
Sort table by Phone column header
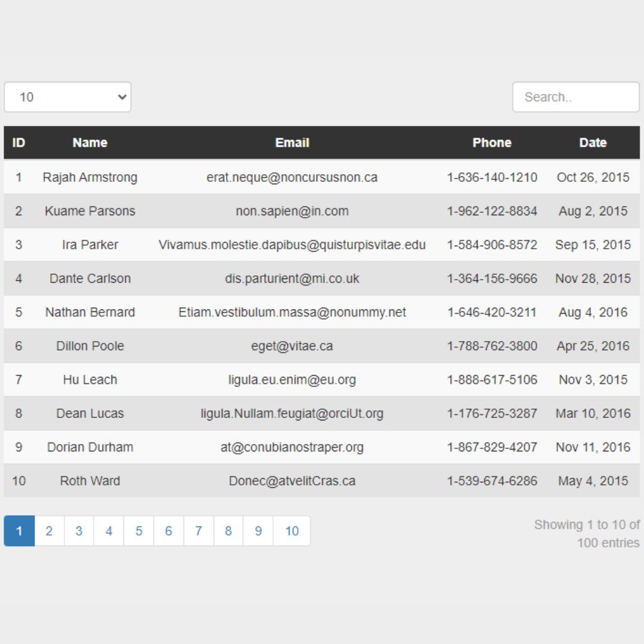[x=491, y=143]
